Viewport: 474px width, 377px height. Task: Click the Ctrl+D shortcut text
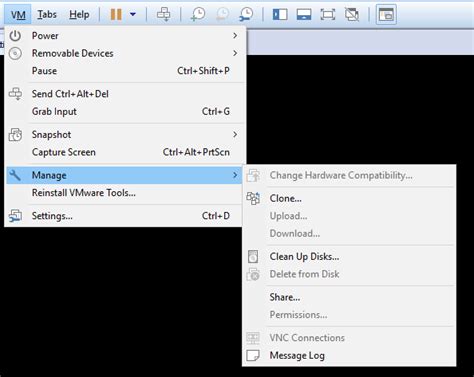tap(216, 216)
